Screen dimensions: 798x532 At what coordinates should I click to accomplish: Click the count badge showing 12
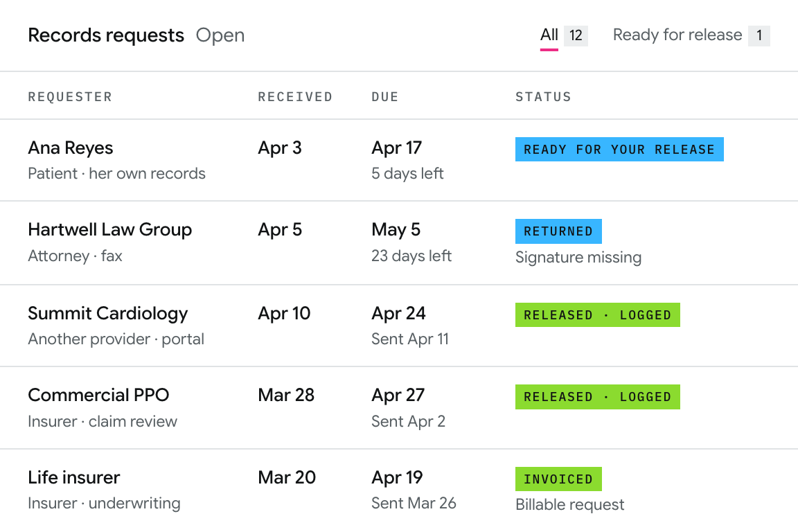(576, 35)
